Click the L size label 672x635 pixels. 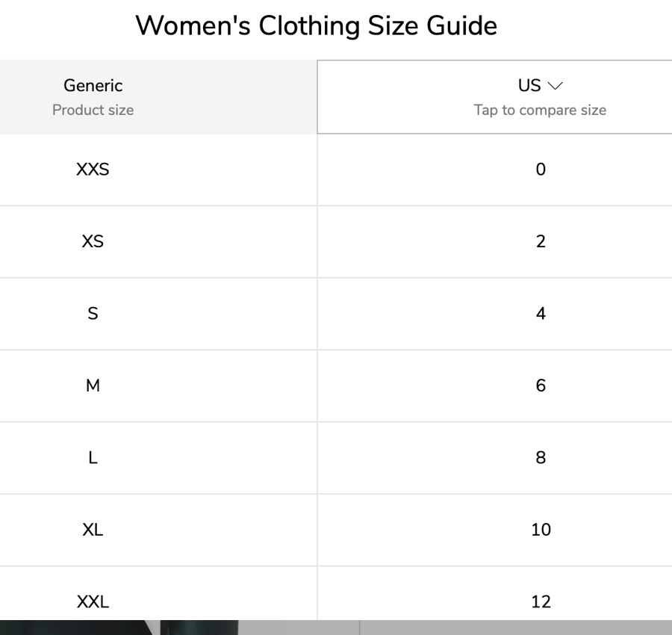[93, 458]
